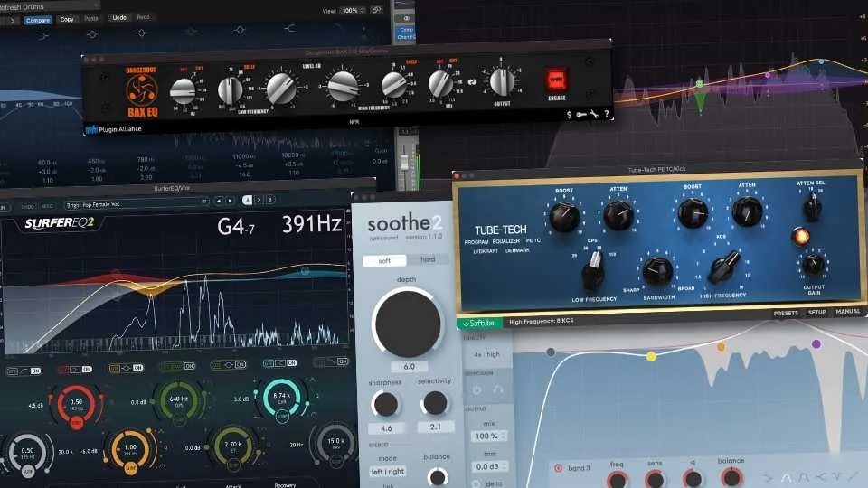This screenshot has height=488, width=868.
Task: Click the link icon beside the BAX EQ output knob
Action: point(472,82)
